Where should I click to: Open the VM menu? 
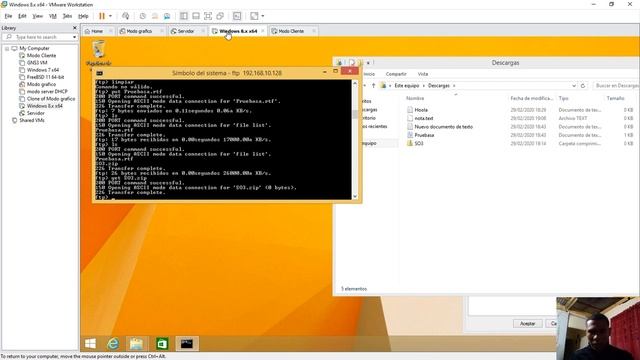click(x=53, y=16)
